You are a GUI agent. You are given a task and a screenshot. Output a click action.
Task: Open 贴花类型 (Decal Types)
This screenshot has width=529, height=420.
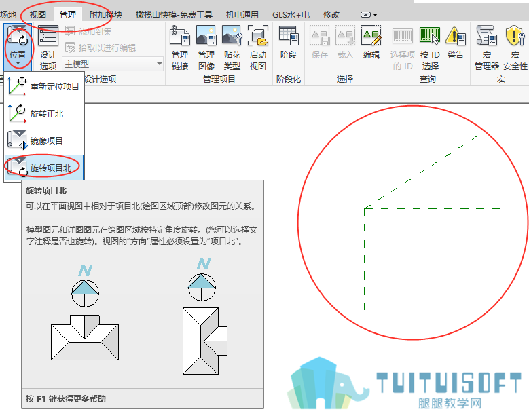(232, 47)
